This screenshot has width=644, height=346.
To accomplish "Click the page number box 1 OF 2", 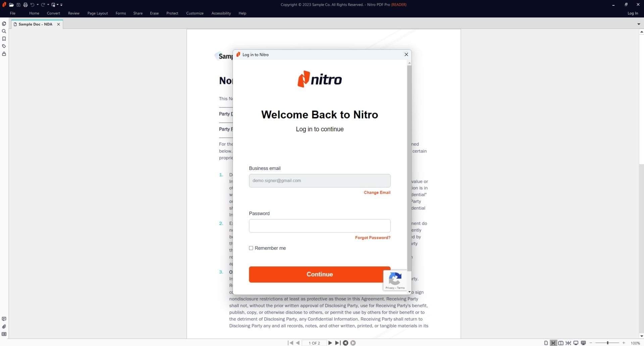I will [x=314, y=343].
